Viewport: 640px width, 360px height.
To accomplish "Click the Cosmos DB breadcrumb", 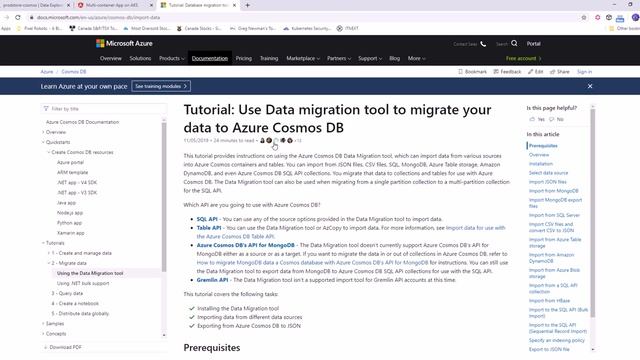I will tap(74, 71).
